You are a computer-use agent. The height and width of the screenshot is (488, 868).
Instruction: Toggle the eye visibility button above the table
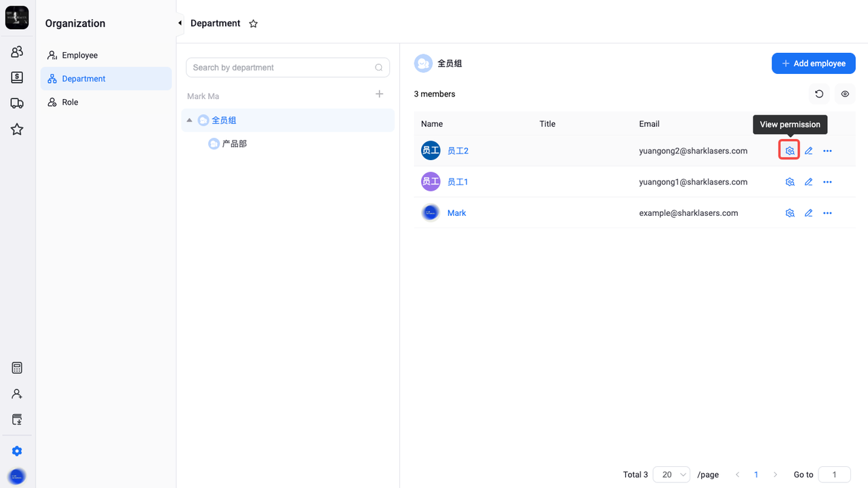(x=845, y=94)
